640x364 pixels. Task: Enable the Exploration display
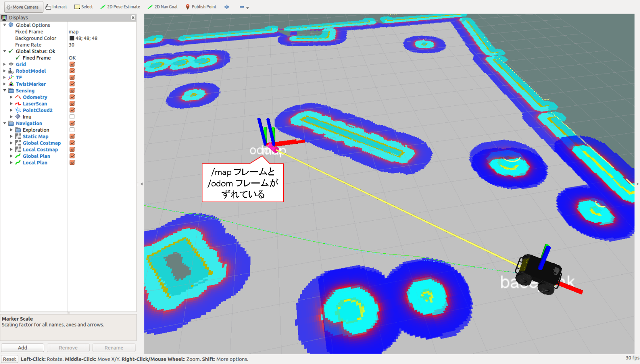pyautogui.click(x=72, y=130)
